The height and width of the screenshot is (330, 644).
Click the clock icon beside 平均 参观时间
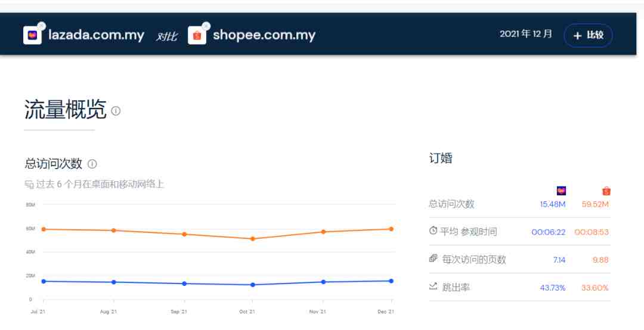(x=434, y=232)
